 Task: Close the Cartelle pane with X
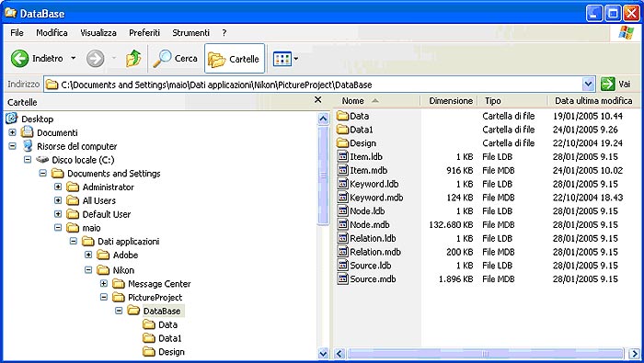[x=318, y=99]
